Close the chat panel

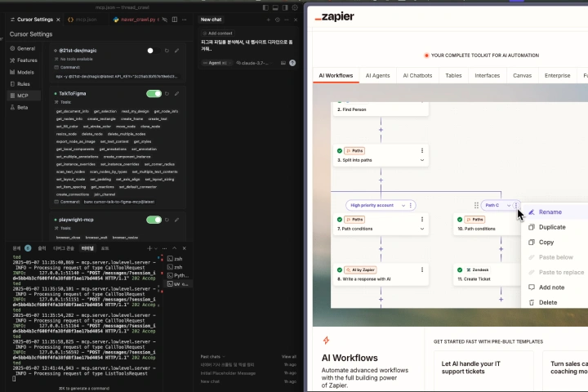tap(296, 20)
